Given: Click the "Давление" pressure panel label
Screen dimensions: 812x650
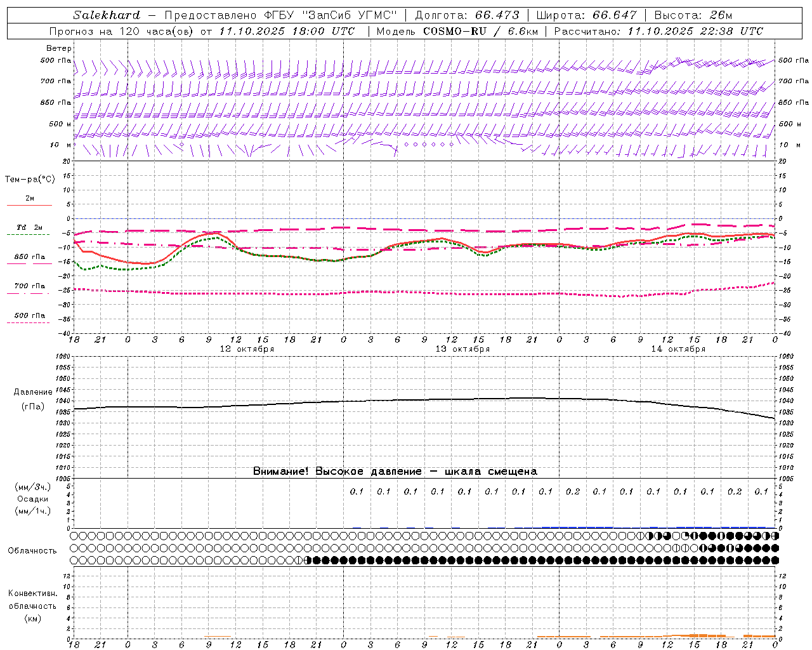Looking at the screenshot, I should pos(33,392).
